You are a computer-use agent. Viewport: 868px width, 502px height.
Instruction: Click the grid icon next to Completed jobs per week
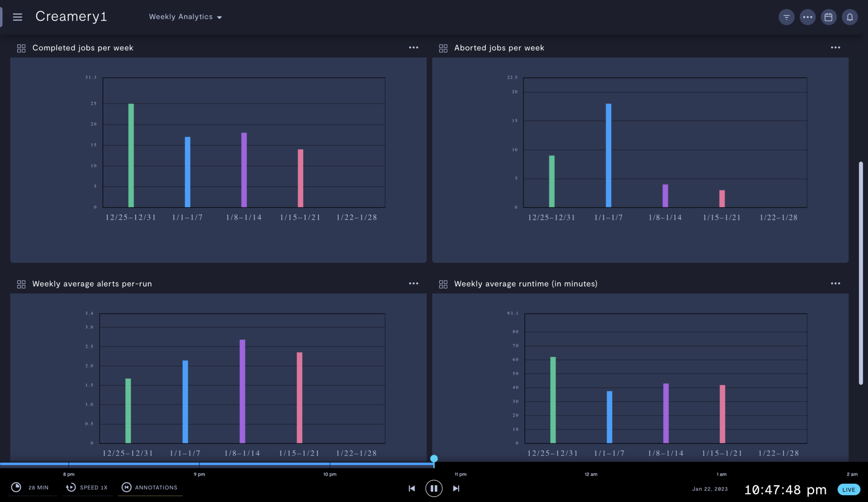(21, 48)
